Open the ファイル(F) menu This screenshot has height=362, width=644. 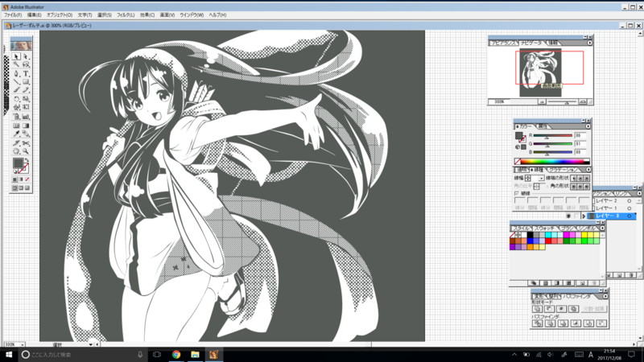pyautogui.click(x=13, y=14)
